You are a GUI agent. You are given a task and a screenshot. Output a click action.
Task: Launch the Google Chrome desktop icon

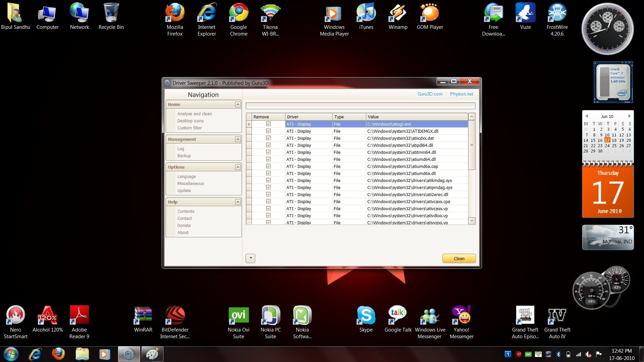tap(238, 19)
